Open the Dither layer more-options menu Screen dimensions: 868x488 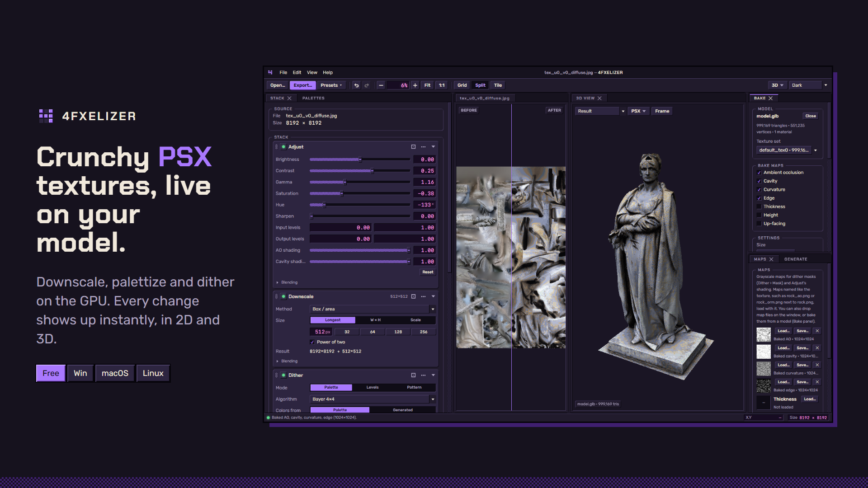point(423,375)
